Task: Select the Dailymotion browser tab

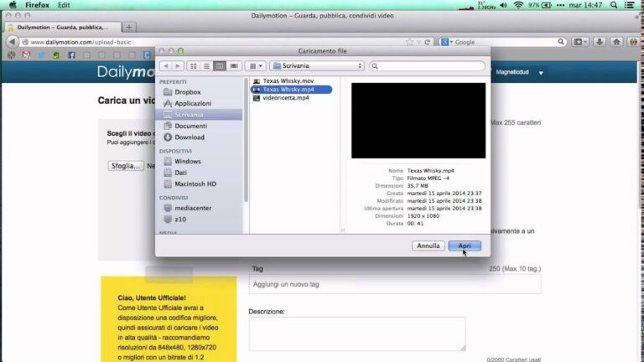Action: tap(63, 27)
